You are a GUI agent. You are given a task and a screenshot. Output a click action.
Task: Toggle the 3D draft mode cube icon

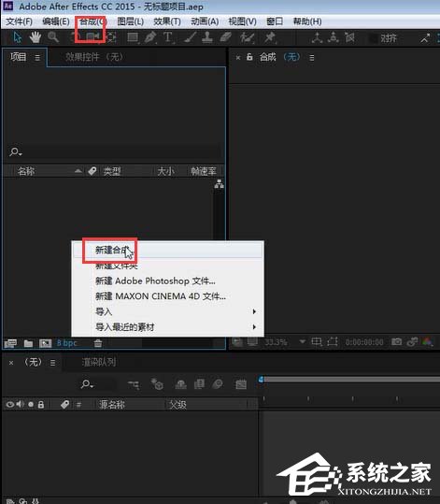pyautogui.click(x=157, y=383)
